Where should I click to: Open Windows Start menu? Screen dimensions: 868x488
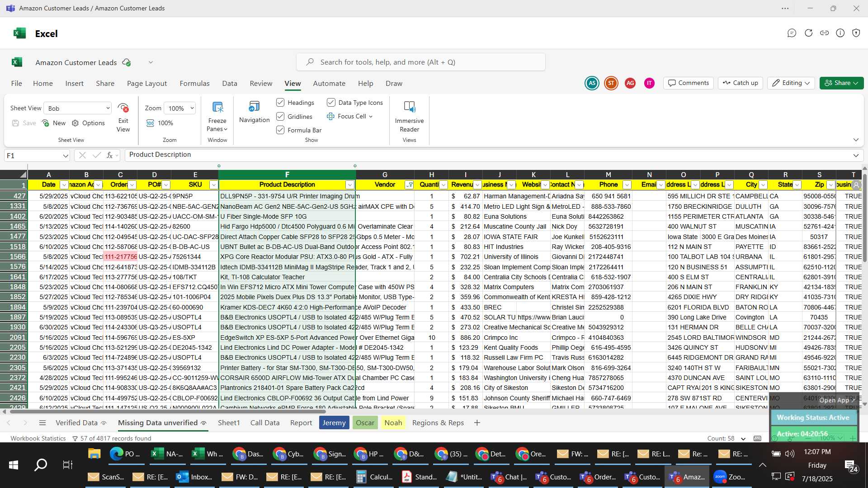point(14,465)
